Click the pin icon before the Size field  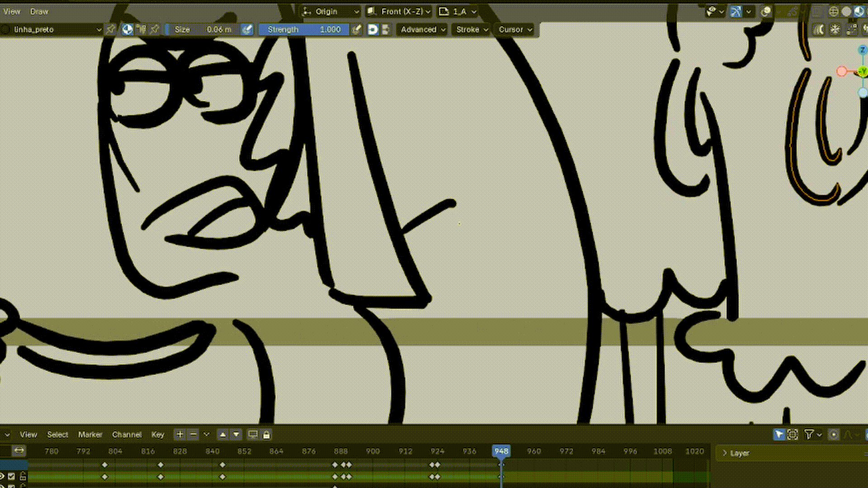tap(155, 29)
